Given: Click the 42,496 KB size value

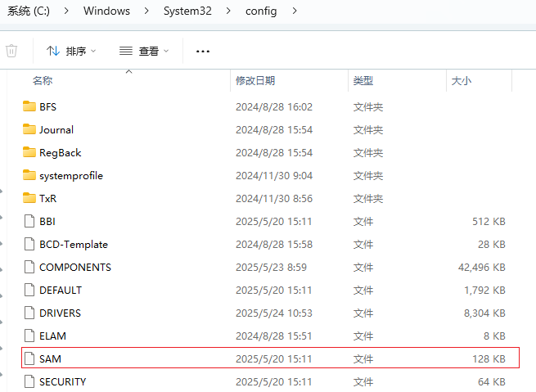Looking at the screenshot, I should point(482,268).
